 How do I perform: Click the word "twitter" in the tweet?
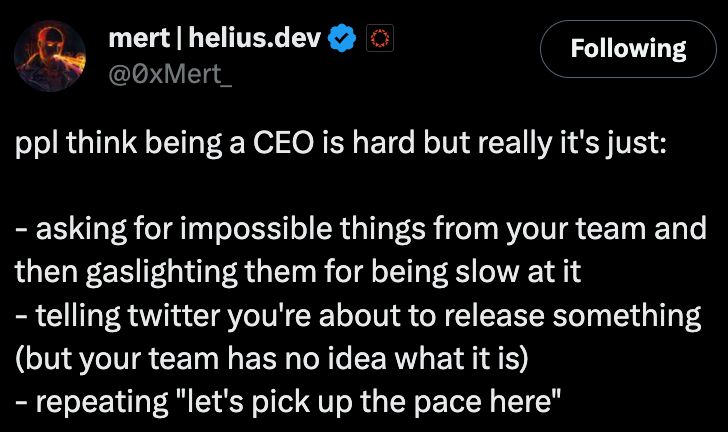tap(174, 315)
